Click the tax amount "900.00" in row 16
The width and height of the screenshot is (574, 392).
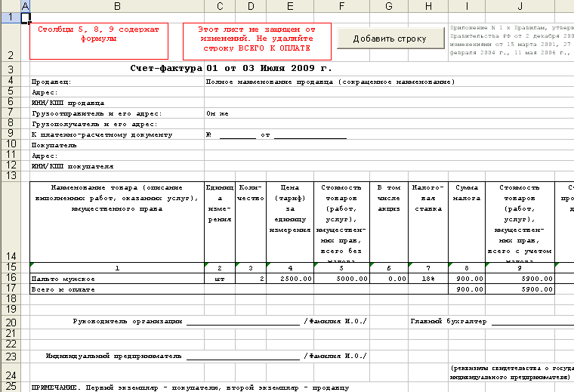(x=467, y=278)
